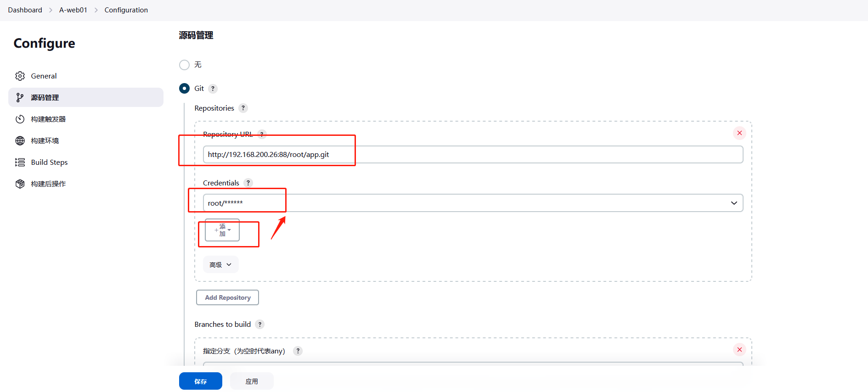Show help for Repositories

coord(243,108)
